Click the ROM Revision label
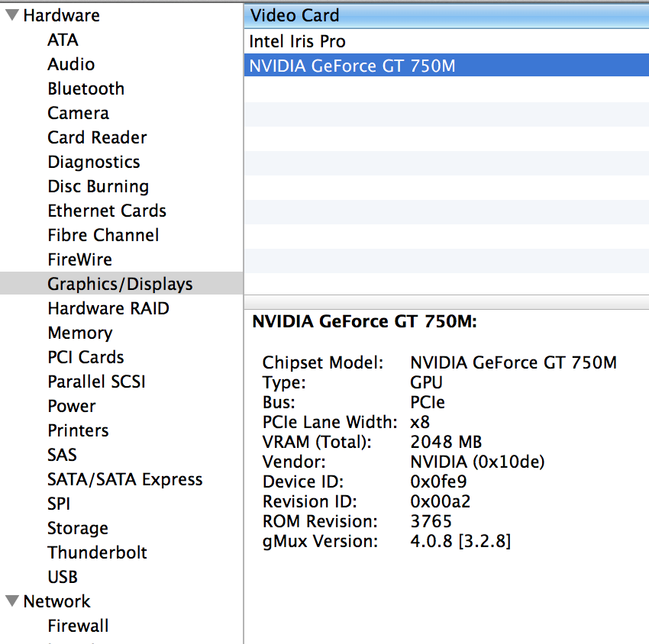The height and width of the screenshot is (644, 649). click(x=320, y=521)
